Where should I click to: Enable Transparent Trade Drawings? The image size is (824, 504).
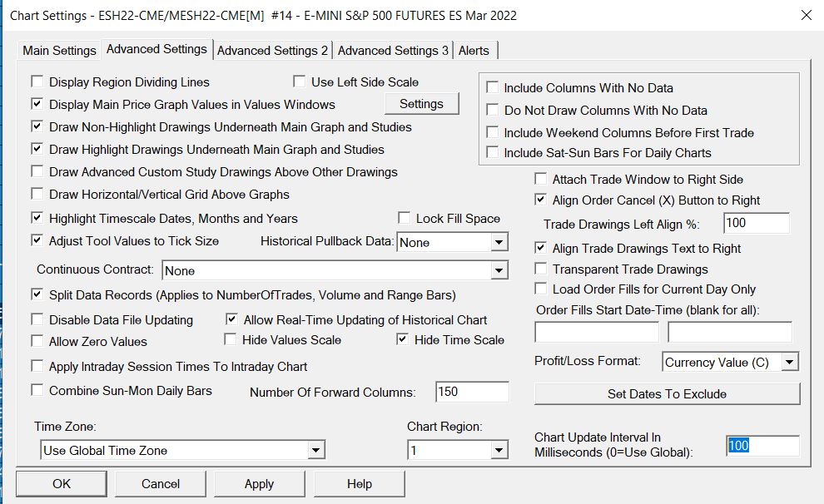pyautogui.click(x=541, y=269)
